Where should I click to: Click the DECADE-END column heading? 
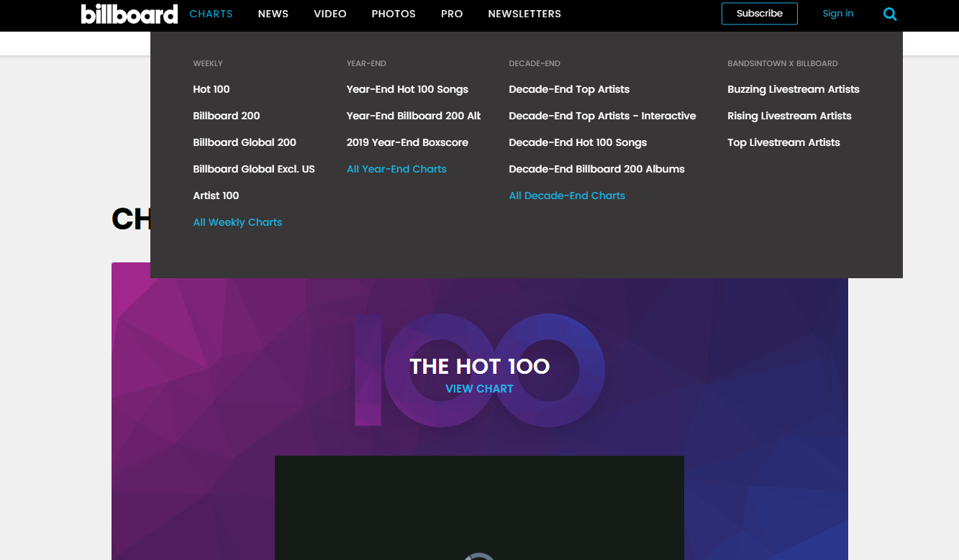535,63
